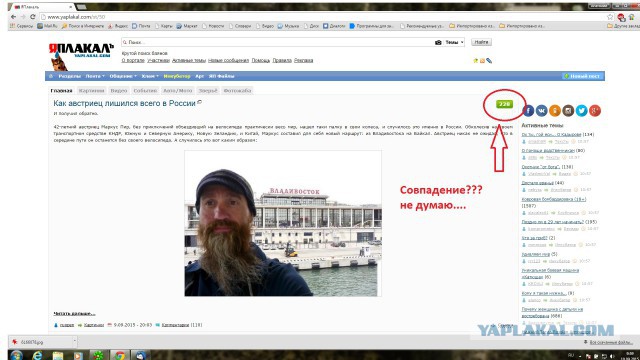The height and width of the screenshot is (360, 640).
Task: Share via the Facebook icon
Action: pos(528,111)
